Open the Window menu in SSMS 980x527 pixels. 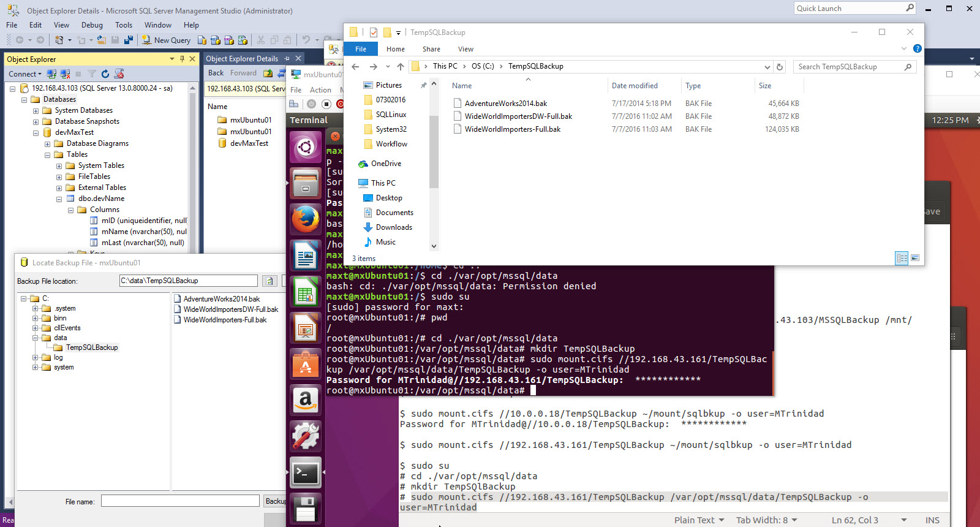[x=158, y=25]
